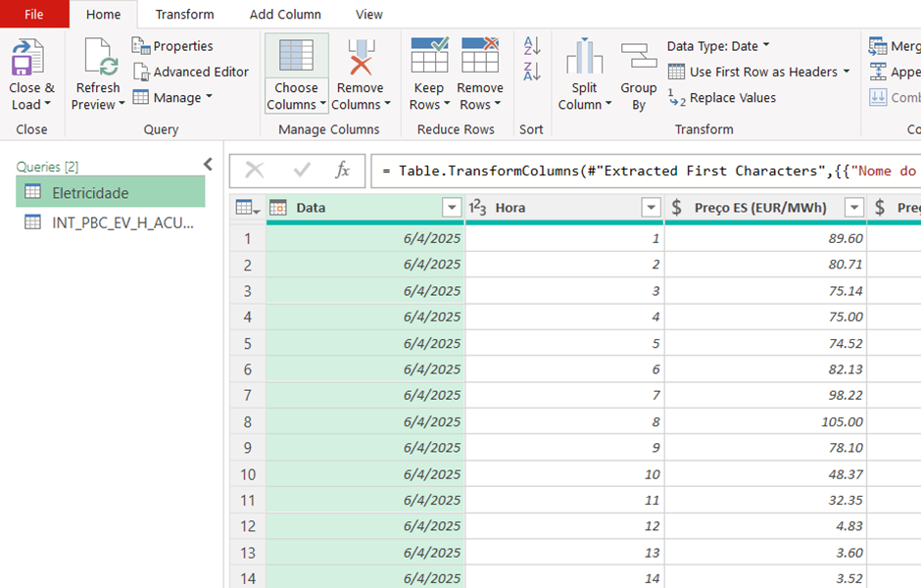Open the Hora column filter dropdown

click(x=651, y=208)
